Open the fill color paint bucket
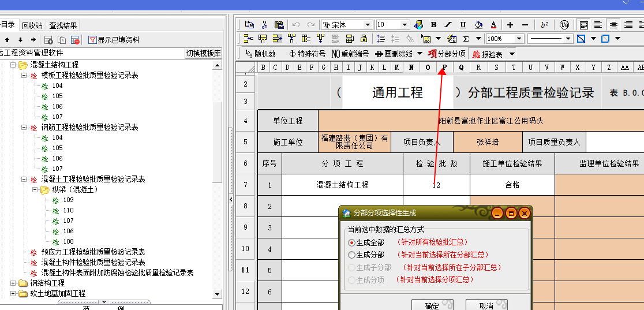This screenshot has height=310, width=644. [478, 25]
